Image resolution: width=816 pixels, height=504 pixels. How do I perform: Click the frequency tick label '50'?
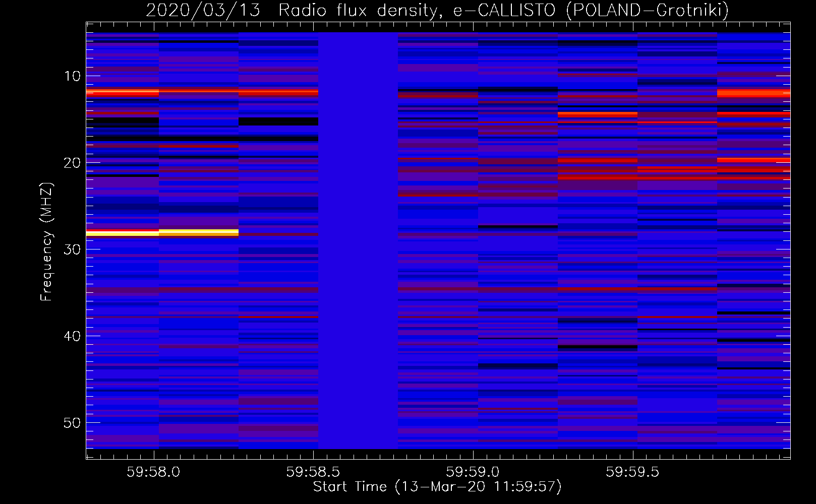pos(73,423)
